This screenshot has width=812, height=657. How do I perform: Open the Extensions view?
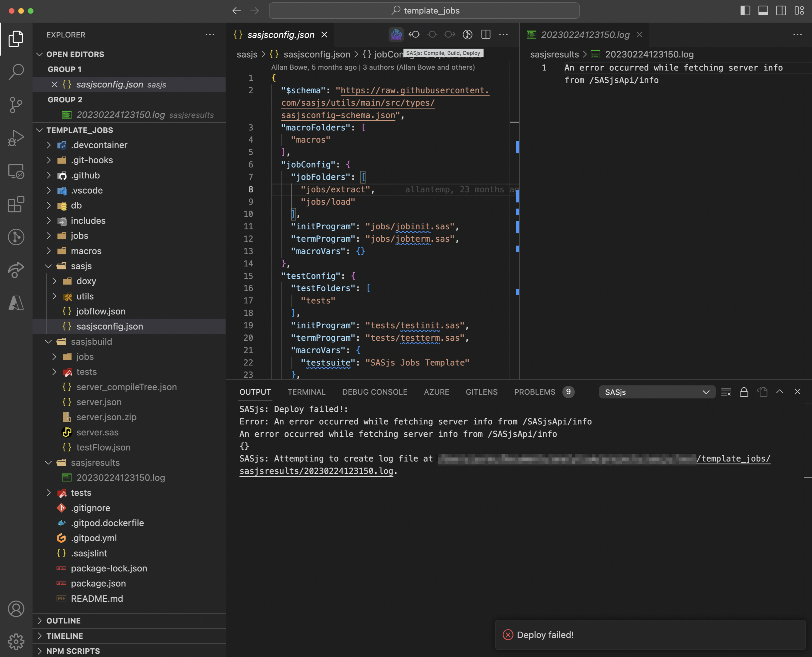pyautogui.click(x=16, y=204)
